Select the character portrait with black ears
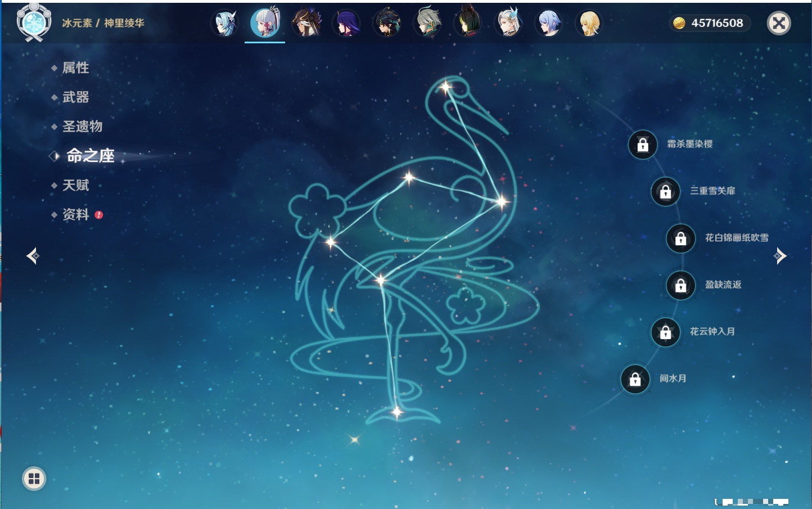 [468, 24]
